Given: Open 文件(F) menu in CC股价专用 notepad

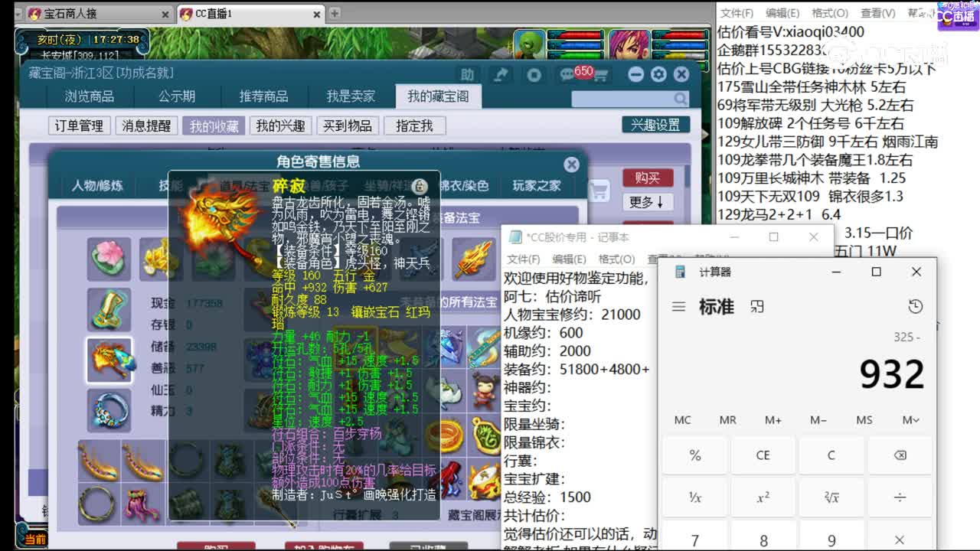Looking at the screenshot, I should 523,259.
